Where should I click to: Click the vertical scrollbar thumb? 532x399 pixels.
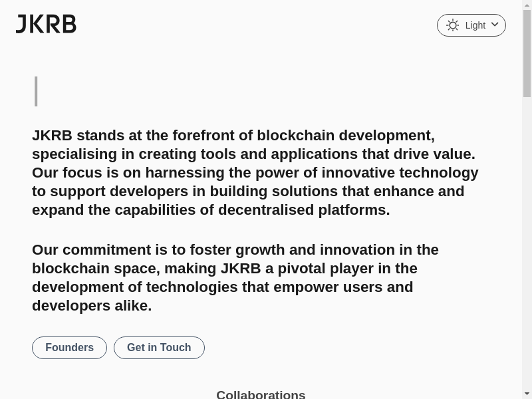tap(527, 53)
